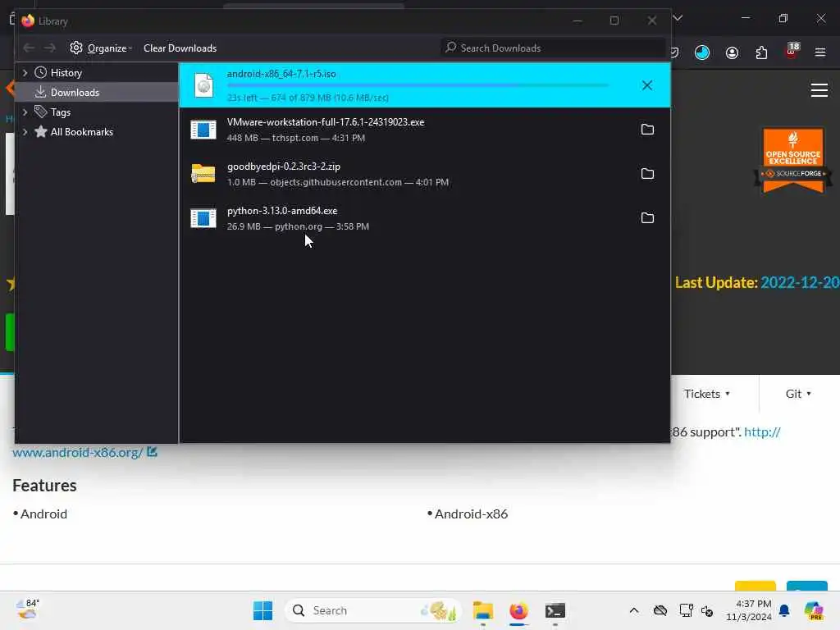Select History in Library sidebar

click(66, 73)
